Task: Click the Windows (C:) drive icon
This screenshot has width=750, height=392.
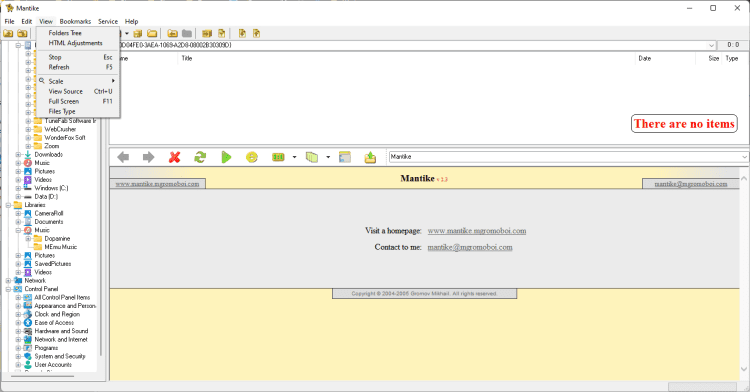Action: pyautogui.click(x=28, y=188)
